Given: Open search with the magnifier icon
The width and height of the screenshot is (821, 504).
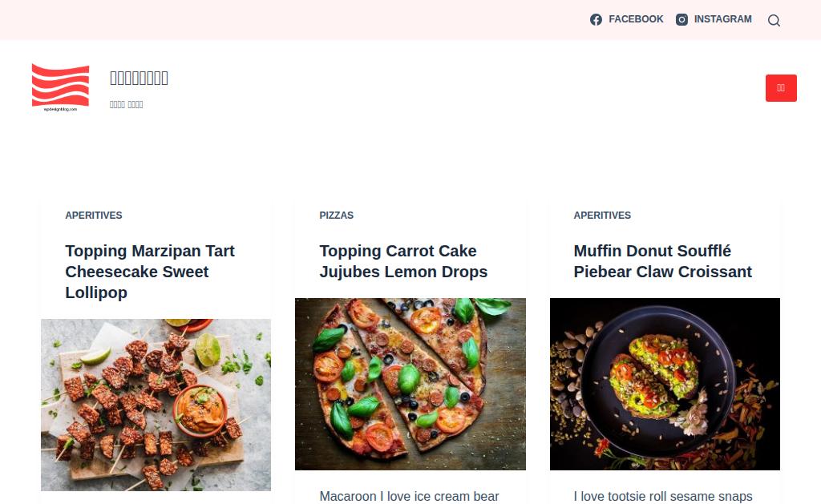Looking at the screenshot, I should click(774, 20).
